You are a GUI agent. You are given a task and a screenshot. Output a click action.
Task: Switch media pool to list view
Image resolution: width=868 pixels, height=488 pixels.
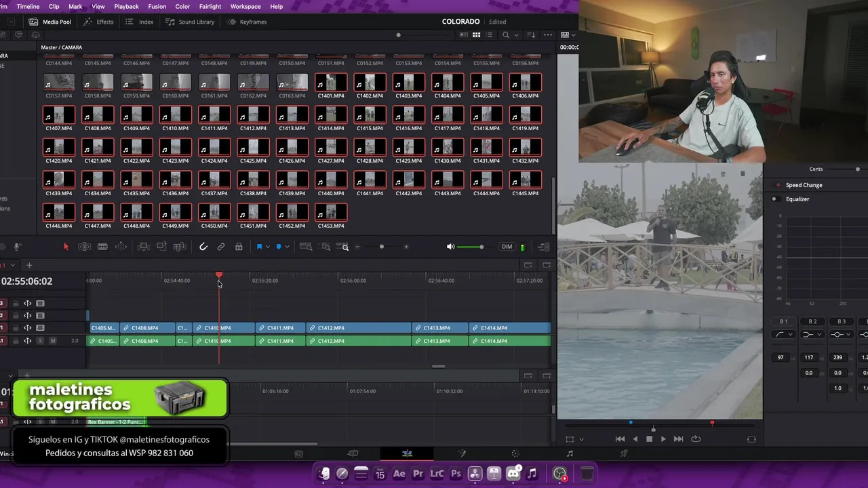pos(489,35)
